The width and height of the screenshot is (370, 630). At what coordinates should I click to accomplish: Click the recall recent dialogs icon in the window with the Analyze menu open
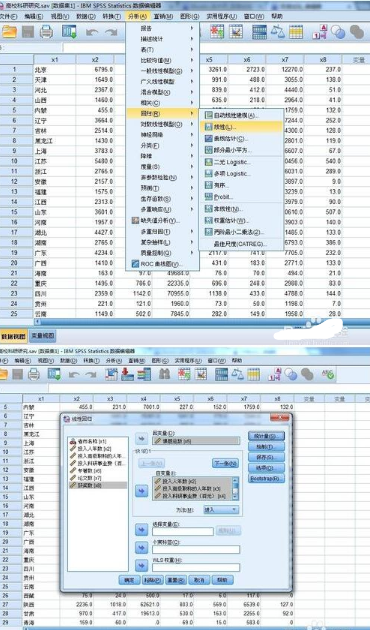coord(69,32)
